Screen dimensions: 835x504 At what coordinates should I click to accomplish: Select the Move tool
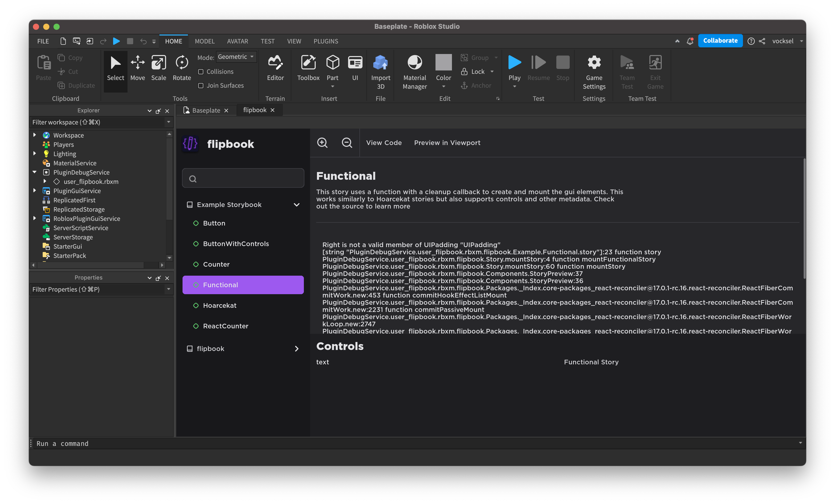(138, 67)
